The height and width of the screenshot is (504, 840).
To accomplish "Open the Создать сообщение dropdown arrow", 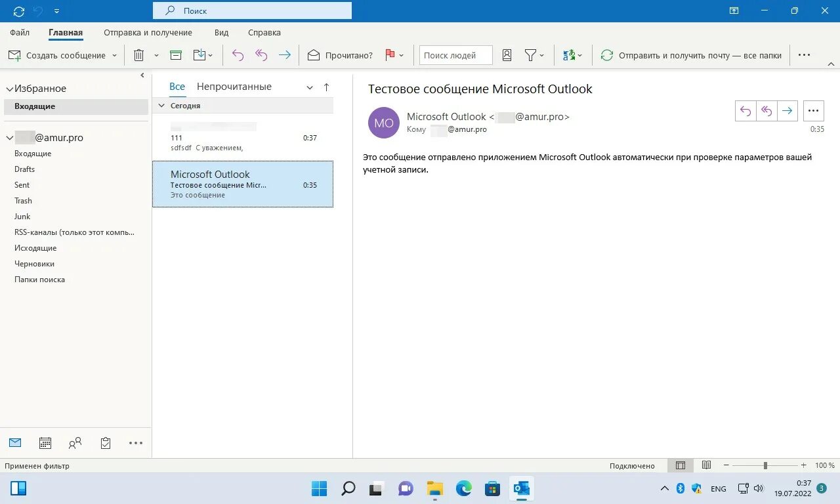I will 114,55.
